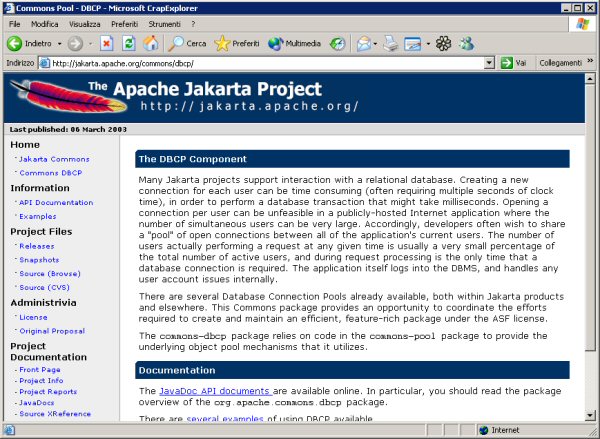Open the Project Reports link
Screen dimensions: 600x439
coord(48,392)
